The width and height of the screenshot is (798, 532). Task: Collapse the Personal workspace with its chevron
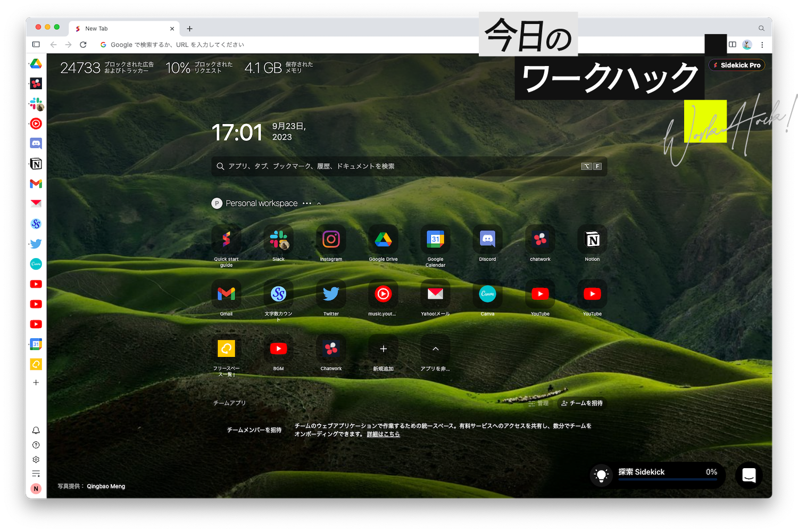coord(319,203)
